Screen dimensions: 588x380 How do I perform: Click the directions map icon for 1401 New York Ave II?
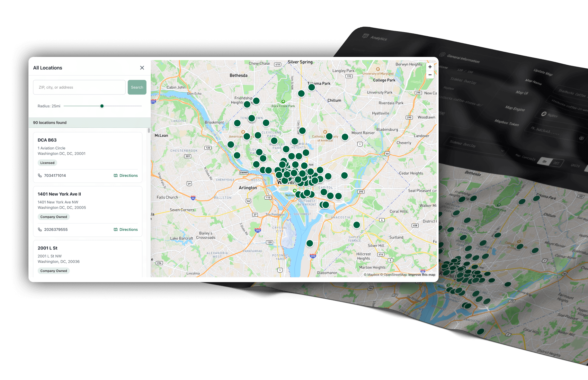click(116, 229)
